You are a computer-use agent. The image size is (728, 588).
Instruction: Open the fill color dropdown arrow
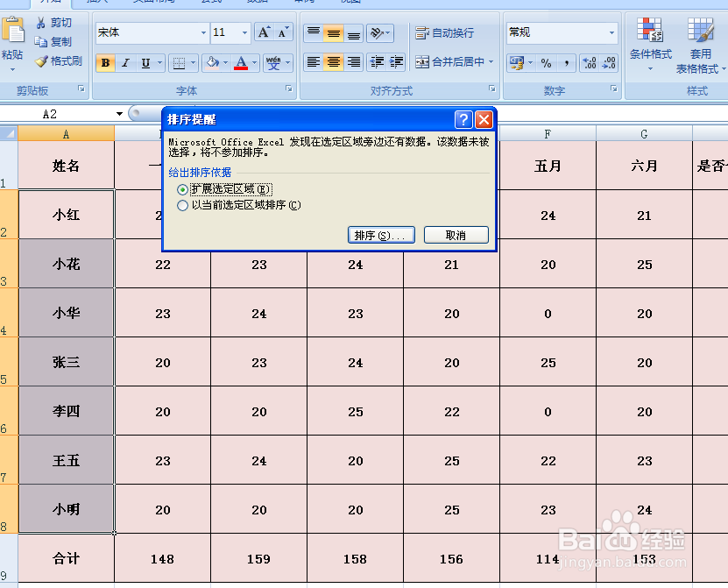(x=226, y=63)
